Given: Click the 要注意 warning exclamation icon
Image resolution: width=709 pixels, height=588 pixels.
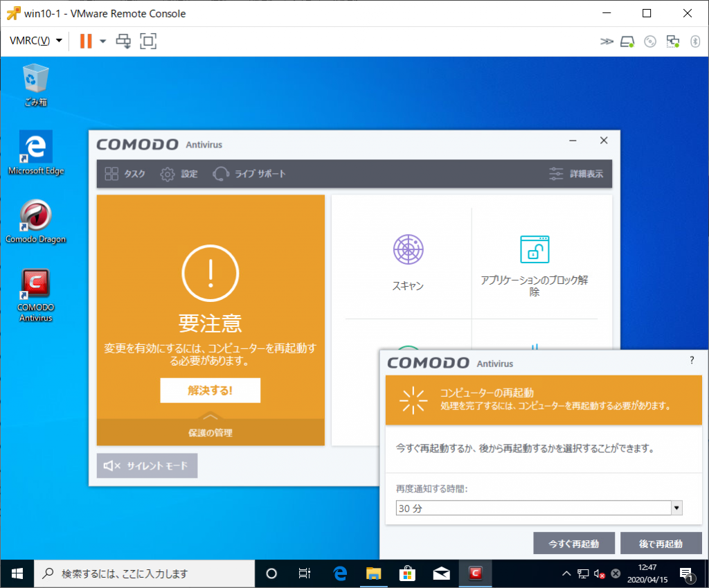Looking at the screenshot, I should [x=210, y=273].
